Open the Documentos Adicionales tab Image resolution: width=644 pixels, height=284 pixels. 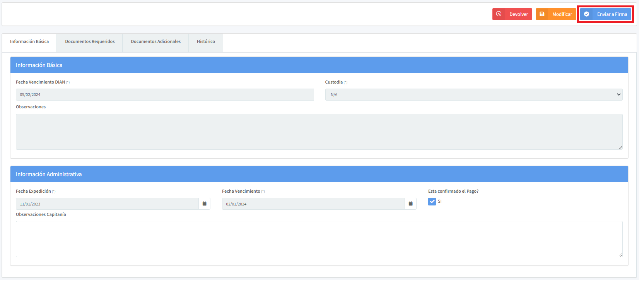(x=155, y=42)
